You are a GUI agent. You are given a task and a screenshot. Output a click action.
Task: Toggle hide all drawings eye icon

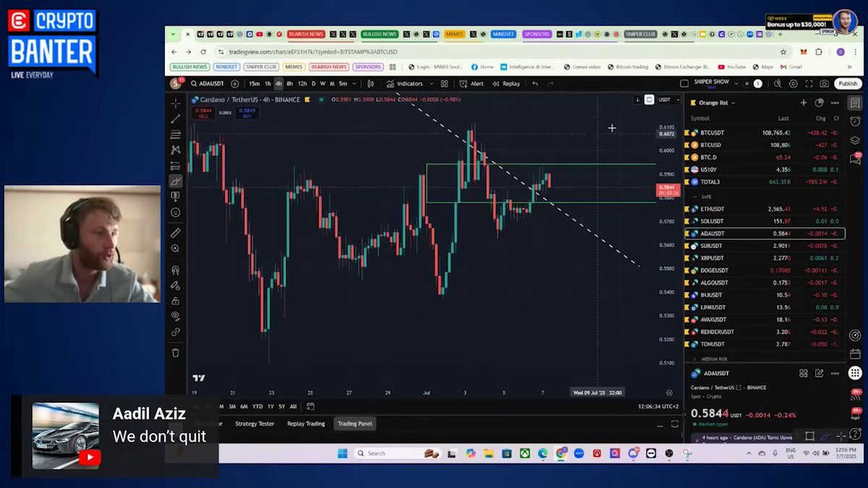(x=175, y=316)
